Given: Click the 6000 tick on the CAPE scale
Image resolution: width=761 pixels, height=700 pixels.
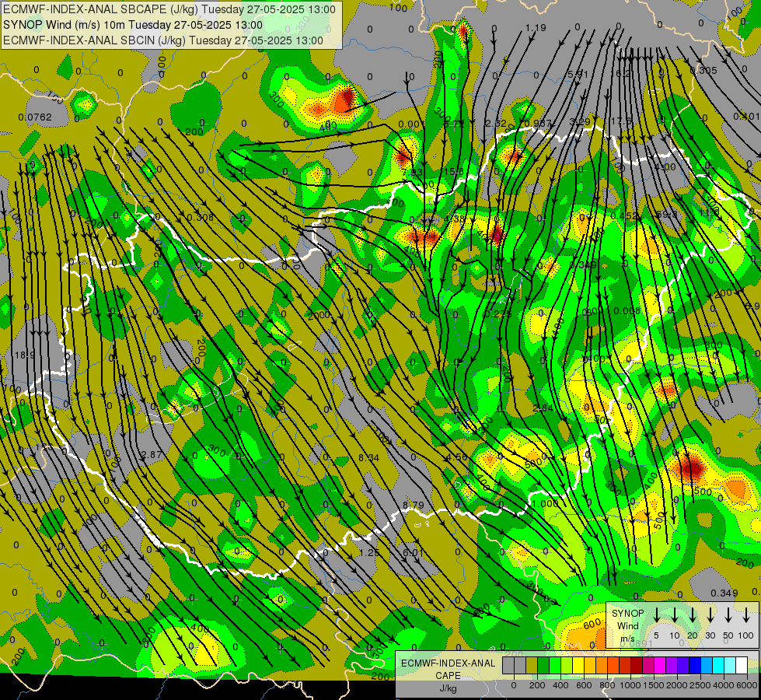Looking at the screenshot, I should (x=747, y=685).
